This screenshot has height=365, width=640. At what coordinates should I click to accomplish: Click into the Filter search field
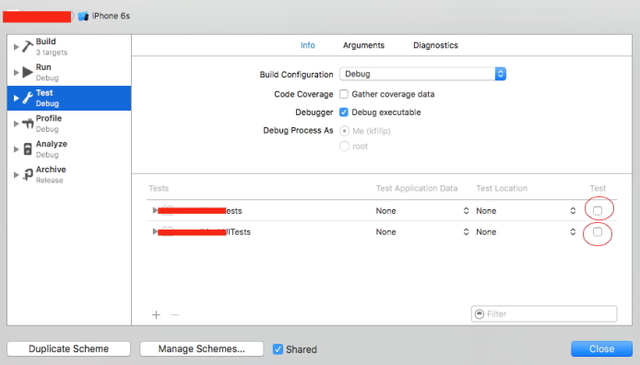point(544,314)
